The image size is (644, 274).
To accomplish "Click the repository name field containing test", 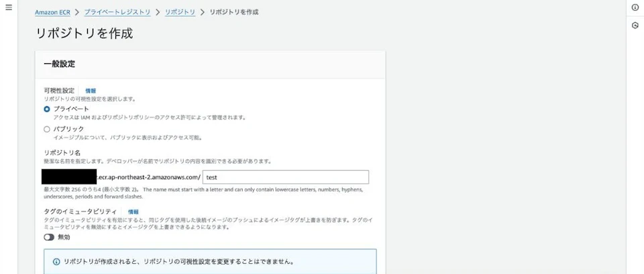I will point(286,177).
